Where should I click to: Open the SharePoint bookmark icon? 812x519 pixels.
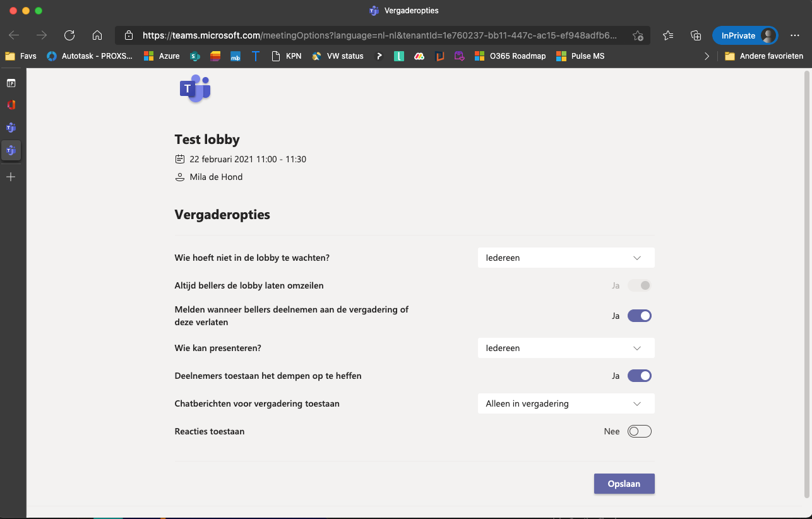195,56
